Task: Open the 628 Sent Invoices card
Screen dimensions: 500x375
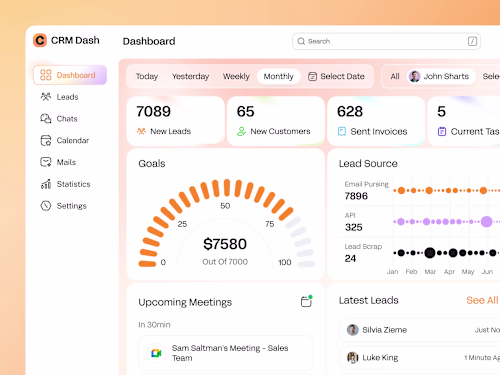Action: [376, 121]
